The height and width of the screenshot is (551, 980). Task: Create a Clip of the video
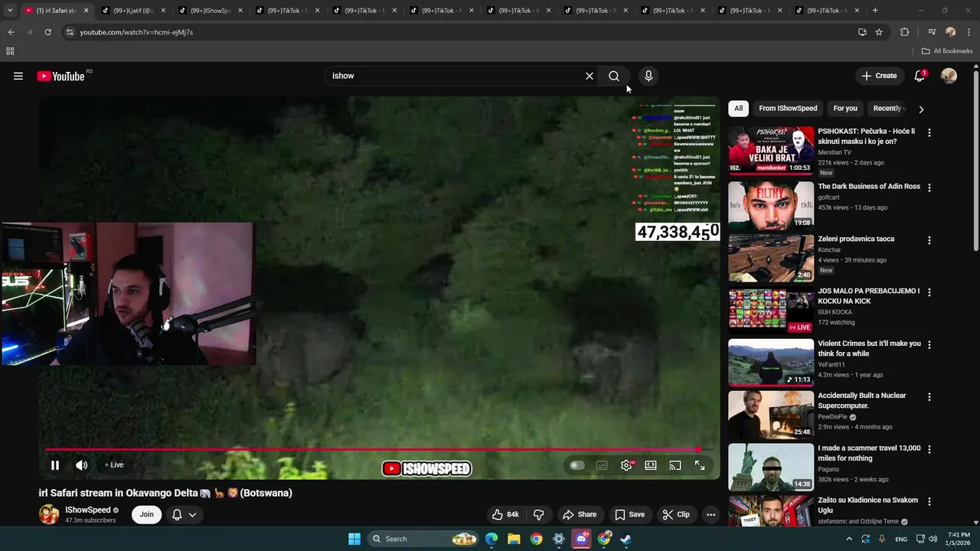click(x=676, y=514)
